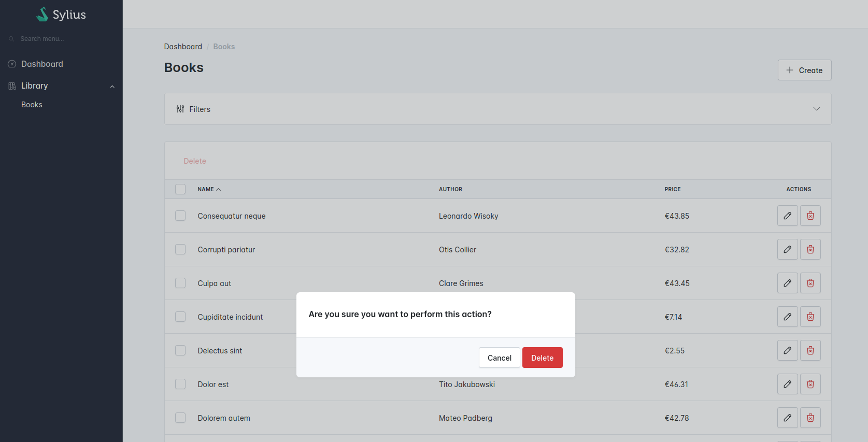
Task: Check the Culpa aut row checkbox
Action: point(180,283)
